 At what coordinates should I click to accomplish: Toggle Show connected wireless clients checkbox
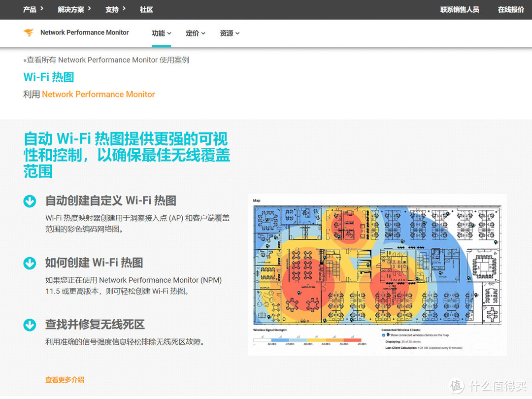(384, 335)
